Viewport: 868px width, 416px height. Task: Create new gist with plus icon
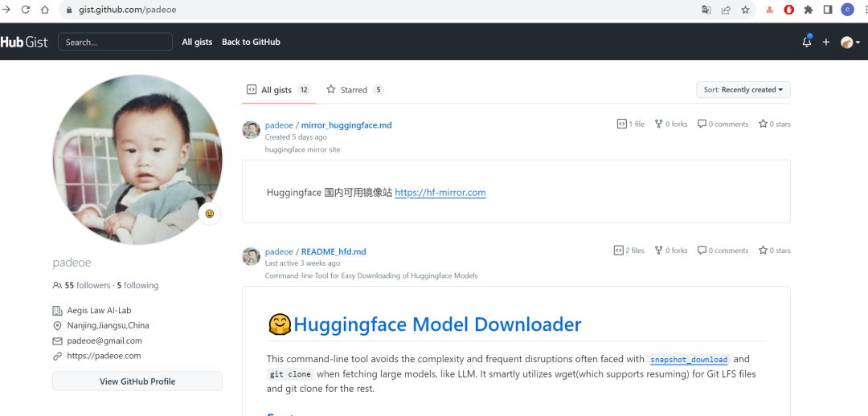pos(826,42)
